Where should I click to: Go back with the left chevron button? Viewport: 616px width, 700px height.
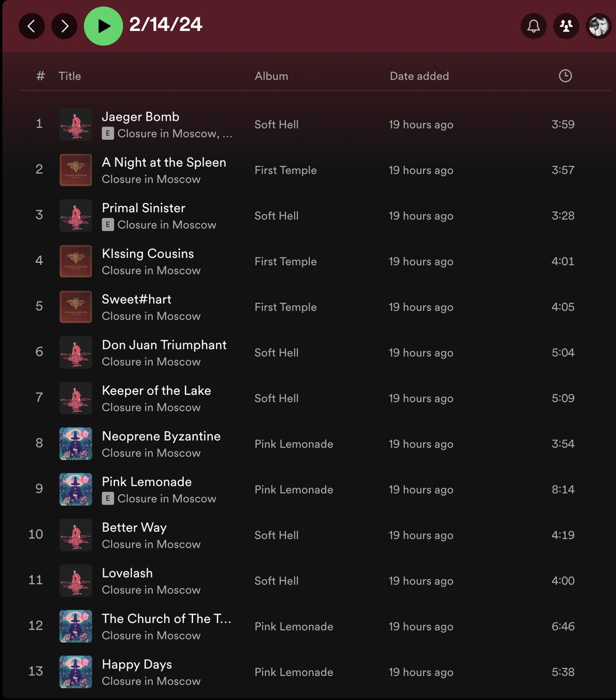[x=32, y=26]
